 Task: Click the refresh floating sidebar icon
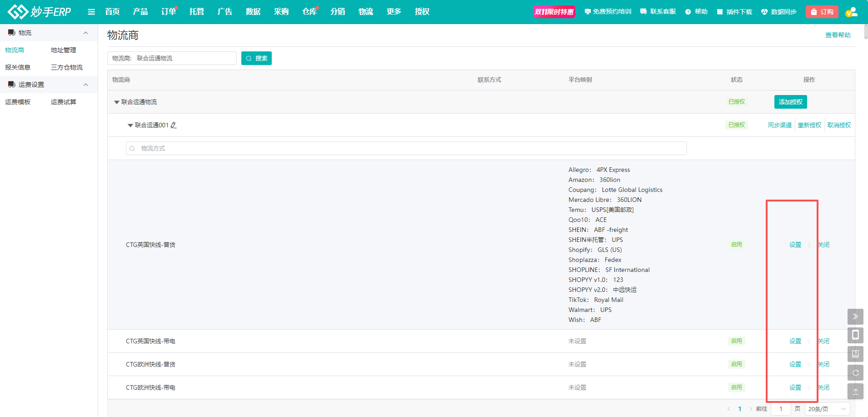coord(855,373)
